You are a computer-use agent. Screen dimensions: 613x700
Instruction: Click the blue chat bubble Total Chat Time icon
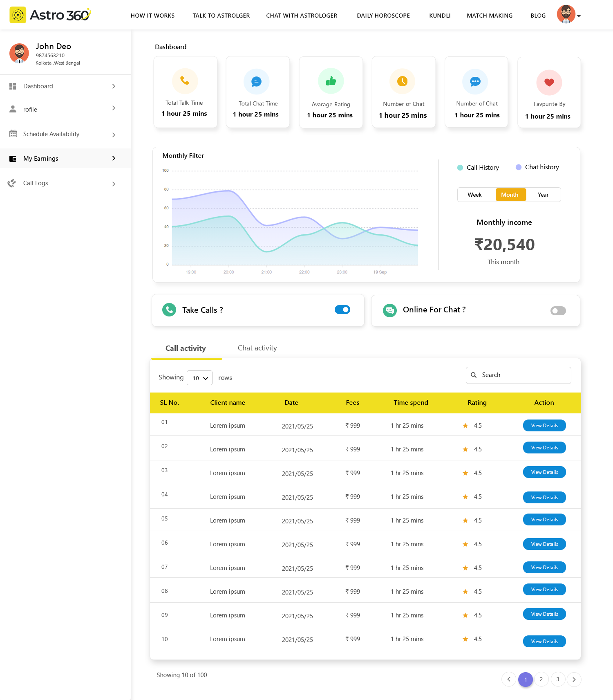256,82
